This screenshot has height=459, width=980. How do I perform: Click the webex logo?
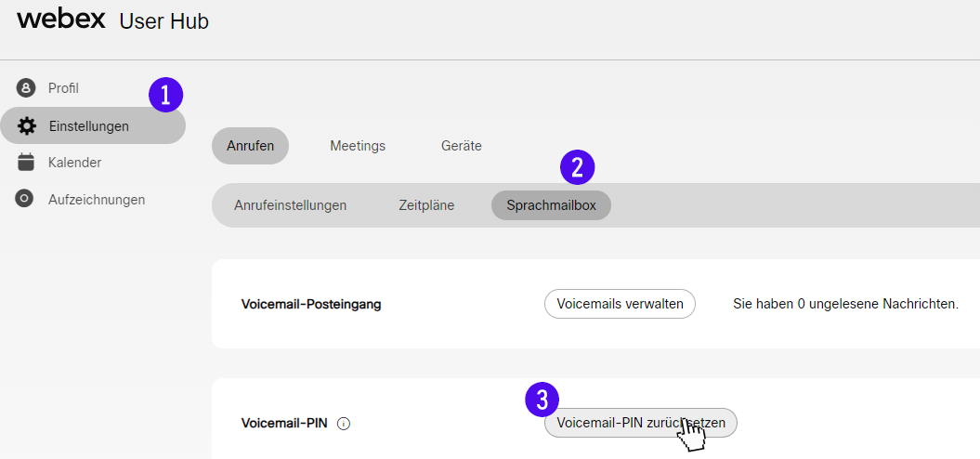point(60,20)
